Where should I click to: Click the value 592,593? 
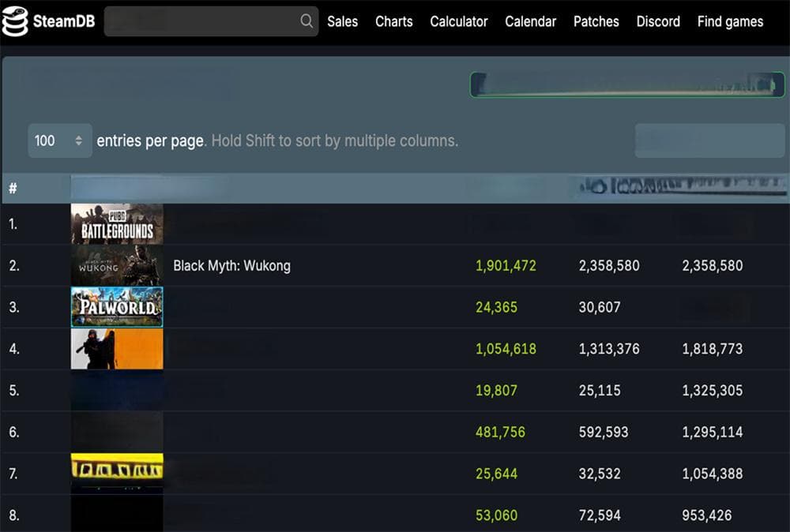click(604, 432)
